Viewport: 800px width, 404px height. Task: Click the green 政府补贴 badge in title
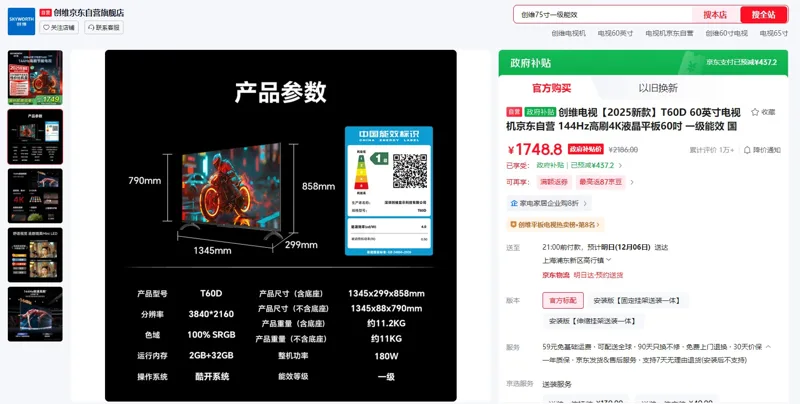pos(540,112)
